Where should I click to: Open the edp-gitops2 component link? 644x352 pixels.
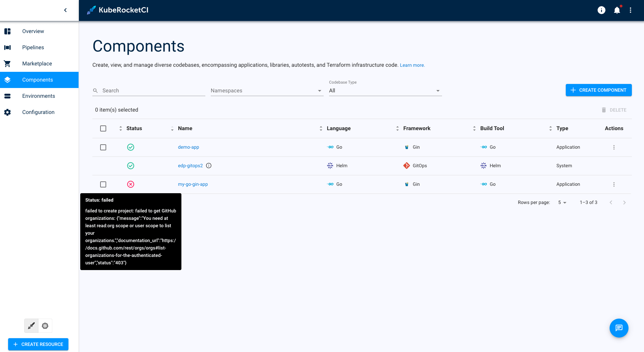[190, 166]
